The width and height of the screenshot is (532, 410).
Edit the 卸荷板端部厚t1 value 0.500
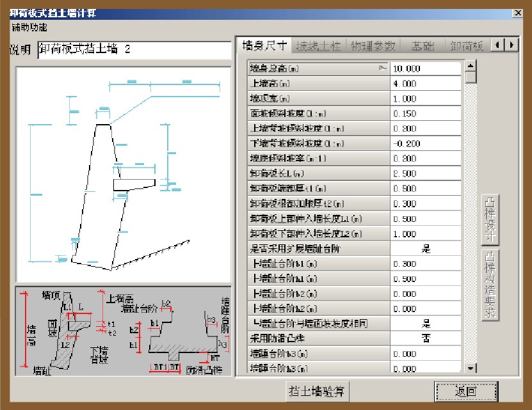click(426, 188)
